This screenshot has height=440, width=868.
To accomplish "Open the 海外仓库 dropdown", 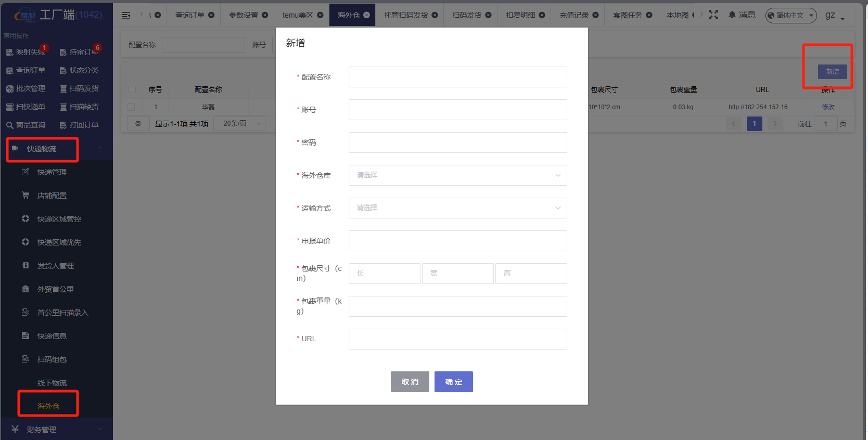I will click(457, 175).
